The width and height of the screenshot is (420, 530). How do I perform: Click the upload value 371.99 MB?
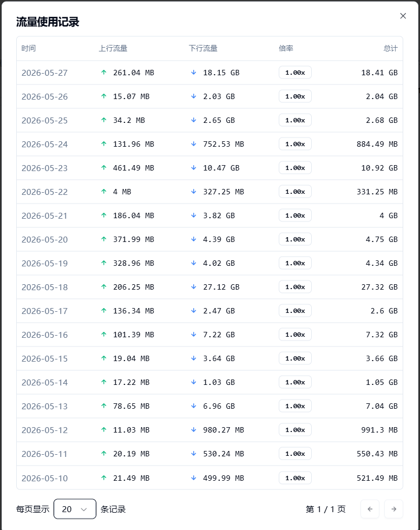coord(134,239)
